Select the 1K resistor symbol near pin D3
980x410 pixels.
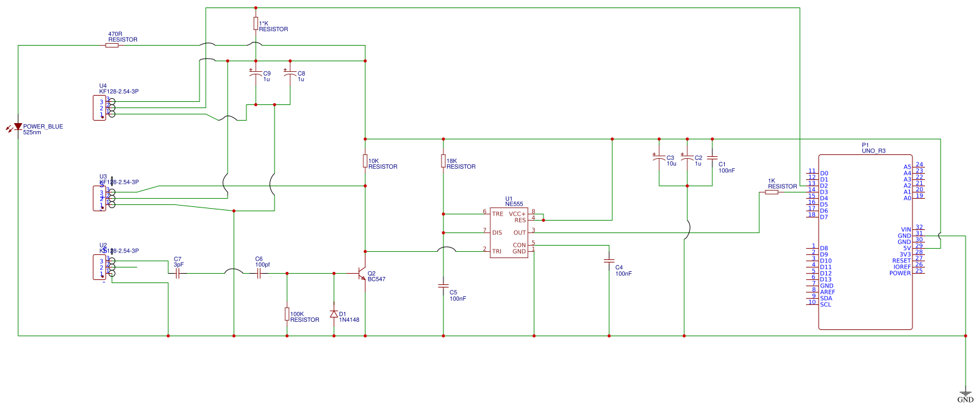772,192
